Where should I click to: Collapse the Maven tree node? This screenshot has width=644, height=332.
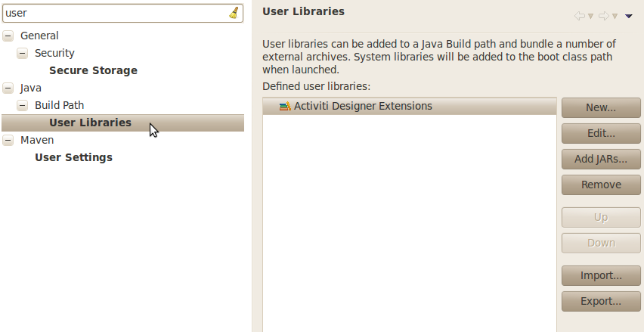8,140
